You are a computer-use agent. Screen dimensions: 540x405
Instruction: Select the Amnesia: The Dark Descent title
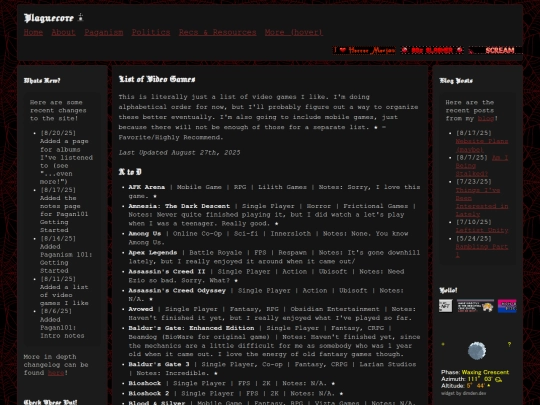click(179, 206)
